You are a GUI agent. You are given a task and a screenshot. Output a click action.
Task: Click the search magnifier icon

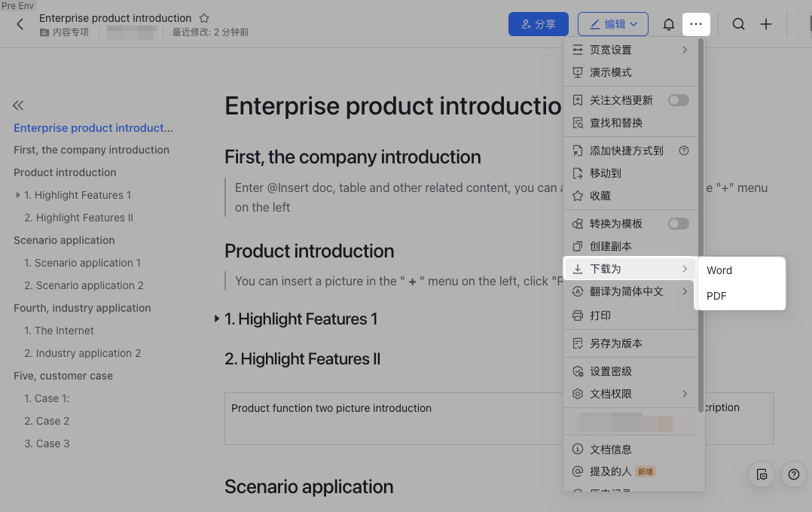738,23
